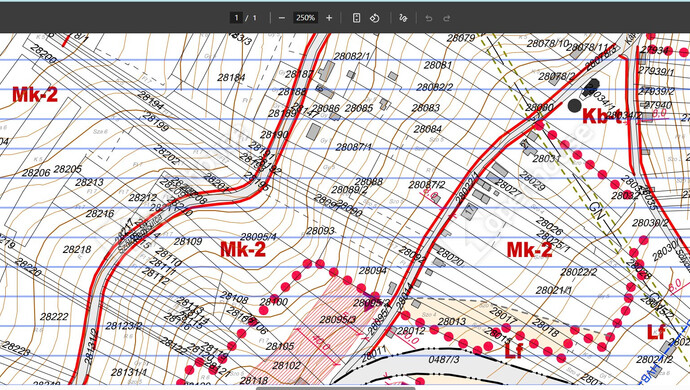Screen dimensions: 690x390
Task: Click the zoom in plus icon
Action: (329, 18)
